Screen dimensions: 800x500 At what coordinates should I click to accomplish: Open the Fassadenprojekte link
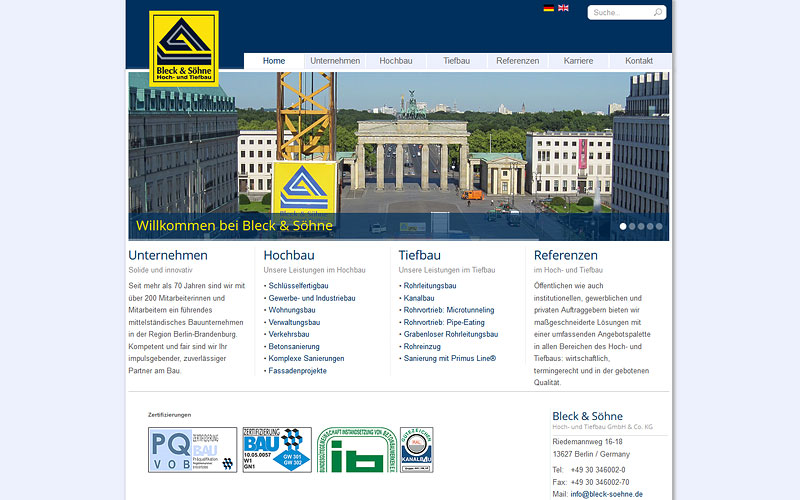click(297, 371)
